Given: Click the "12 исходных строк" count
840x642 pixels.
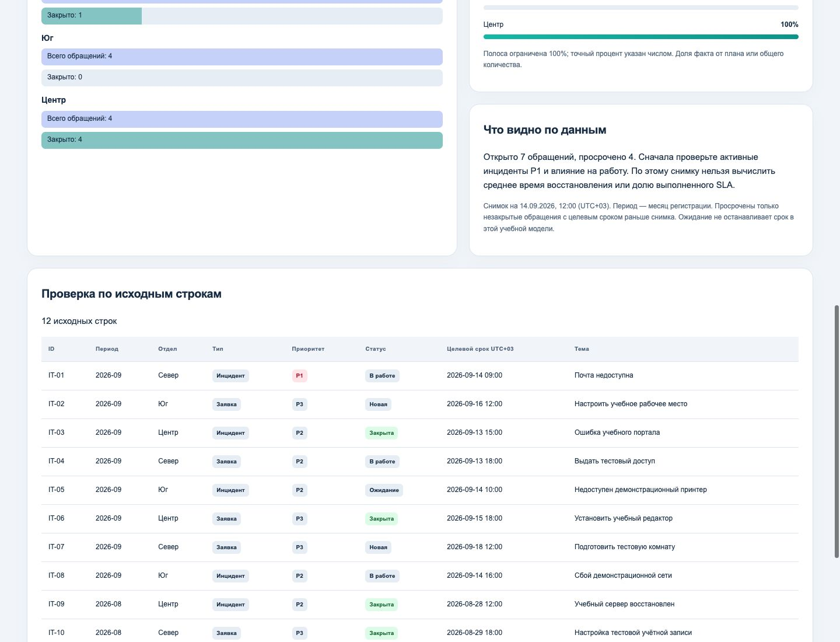Looking at the screenshot, I should point(79,321).
